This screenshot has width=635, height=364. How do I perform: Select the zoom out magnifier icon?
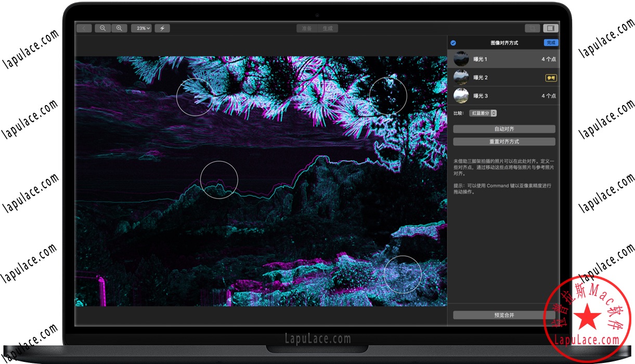[102, 28]
